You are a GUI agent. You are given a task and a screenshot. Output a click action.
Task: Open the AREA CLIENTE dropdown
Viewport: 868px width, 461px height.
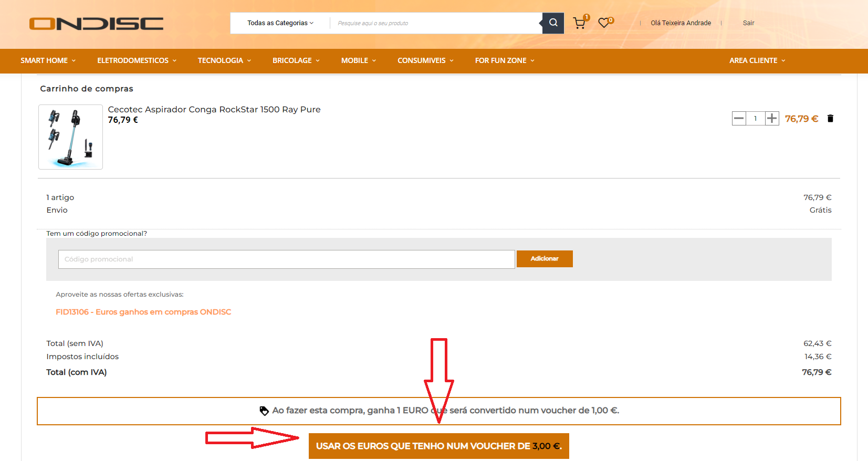(x=757, y=60)
